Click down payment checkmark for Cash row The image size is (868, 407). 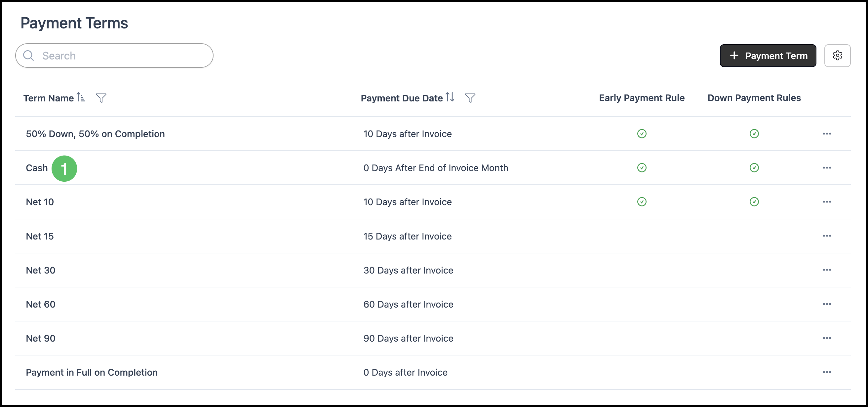pyautogui.click(x=754, y=167)
